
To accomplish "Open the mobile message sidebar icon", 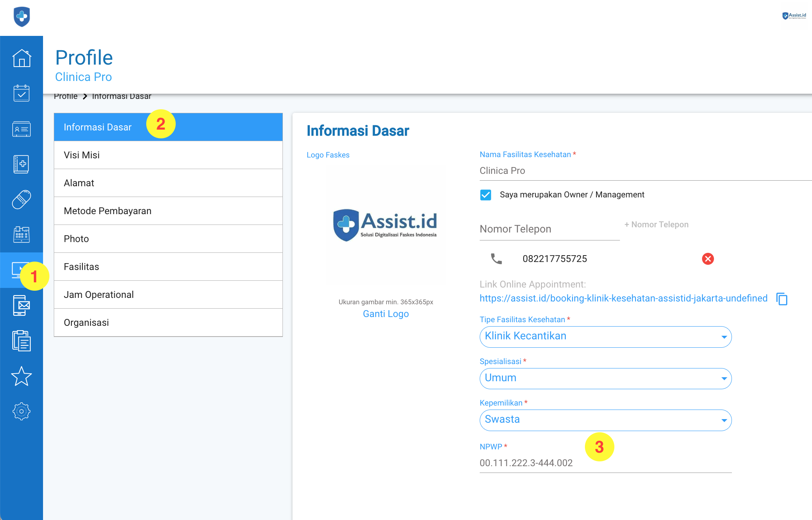I will [22, 305].
